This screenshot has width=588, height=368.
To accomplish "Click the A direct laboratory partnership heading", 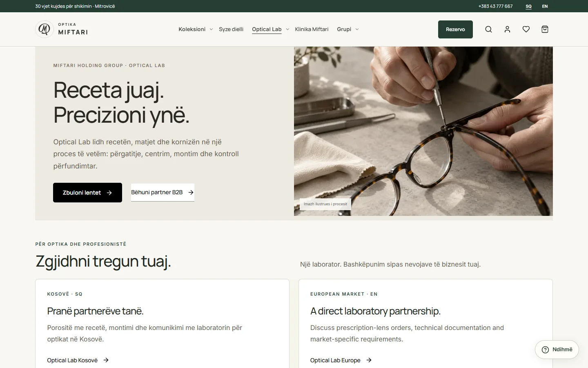I will [375, 311].
